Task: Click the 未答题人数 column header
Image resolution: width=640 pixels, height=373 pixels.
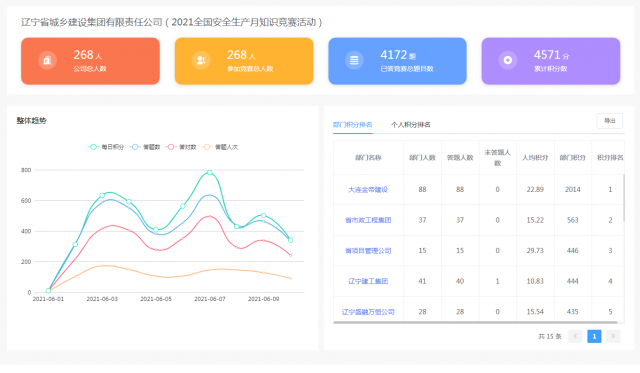Action: (x=498, y=158)
